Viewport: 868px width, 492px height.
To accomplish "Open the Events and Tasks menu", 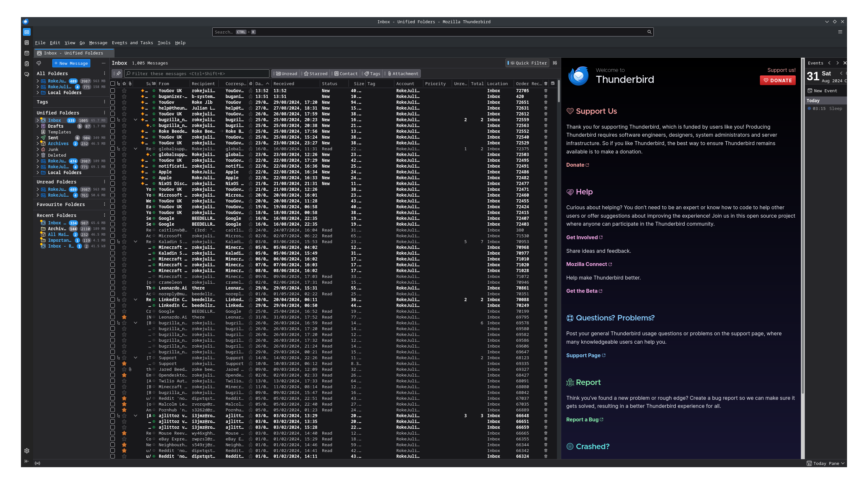I will click(x=132, y=43).
